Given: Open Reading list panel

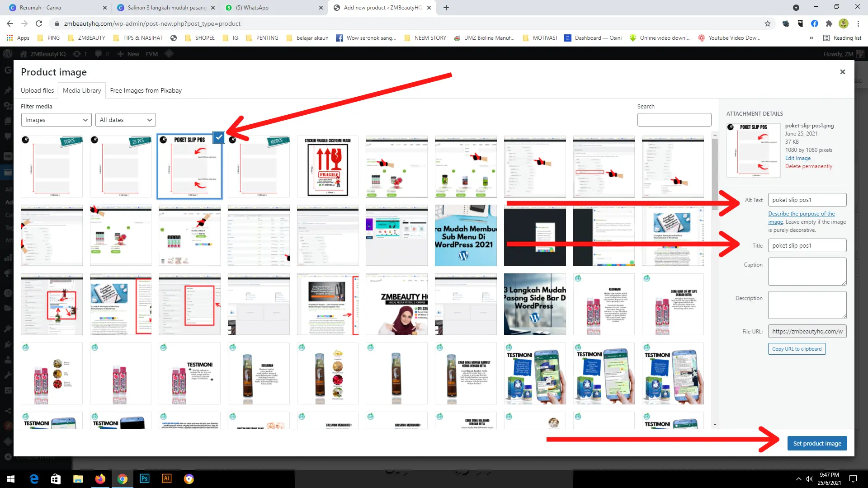Looking at the screenshot, I should coord(843,38).
